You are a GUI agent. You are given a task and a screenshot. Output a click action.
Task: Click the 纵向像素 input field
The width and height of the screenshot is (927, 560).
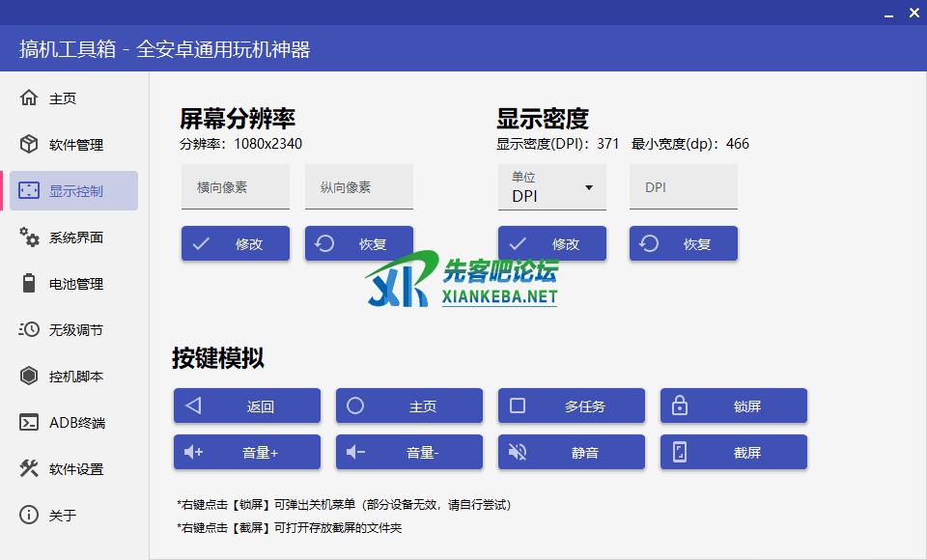pyautogui.click(x=358, y=187)
